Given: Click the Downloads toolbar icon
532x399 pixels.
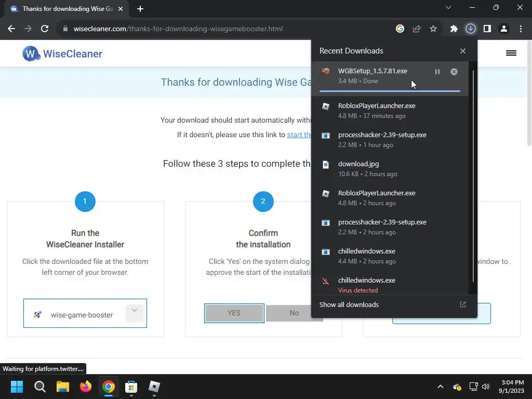Looking at the screenshot, I should click(x=471, y=29).
